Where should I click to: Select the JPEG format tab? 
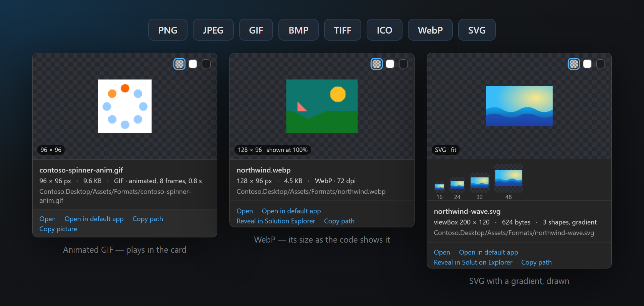[213, 30]
